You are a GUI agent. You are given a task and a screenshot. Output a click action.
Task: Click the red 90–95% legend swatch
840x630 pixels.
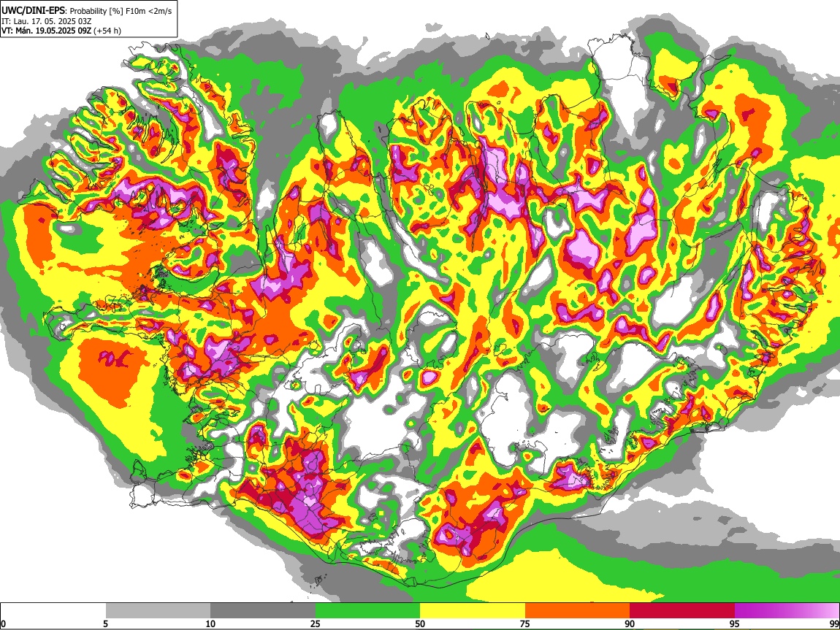coord(682,611)
